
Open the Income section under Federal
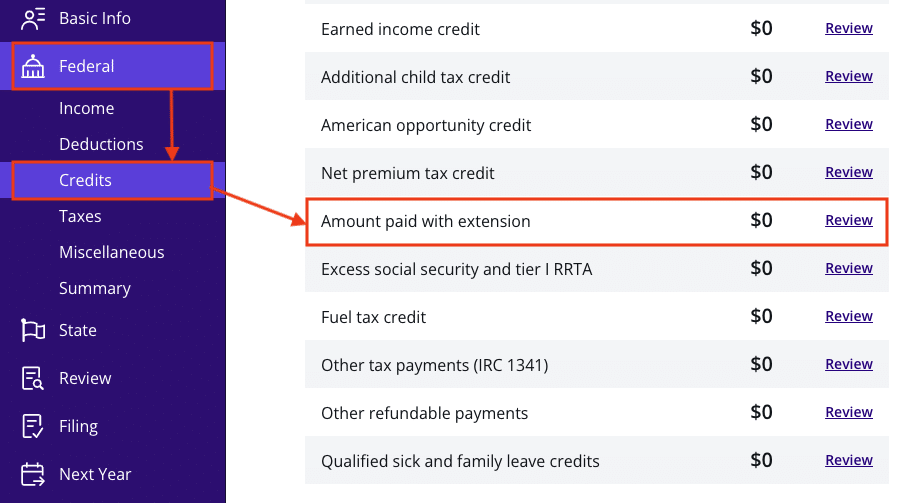tap(86, 108)
